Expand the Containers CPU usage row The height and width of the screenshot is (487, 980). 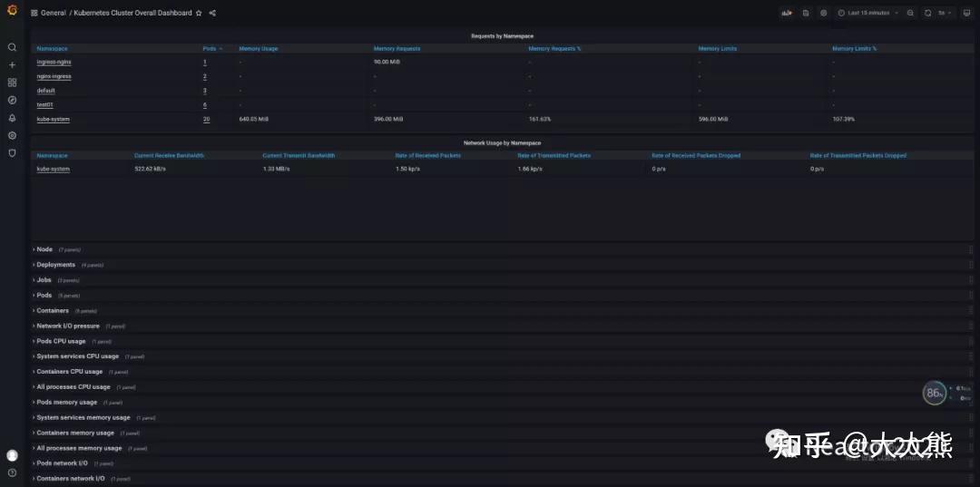pos(69,372)
